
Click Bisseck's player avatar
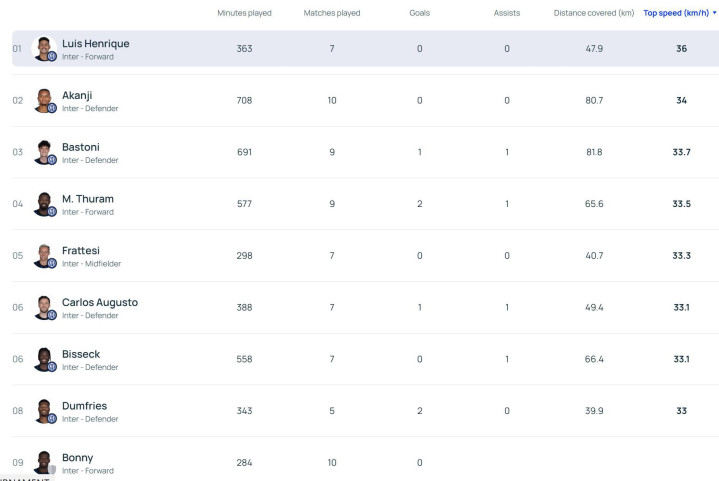coord(43,359)
